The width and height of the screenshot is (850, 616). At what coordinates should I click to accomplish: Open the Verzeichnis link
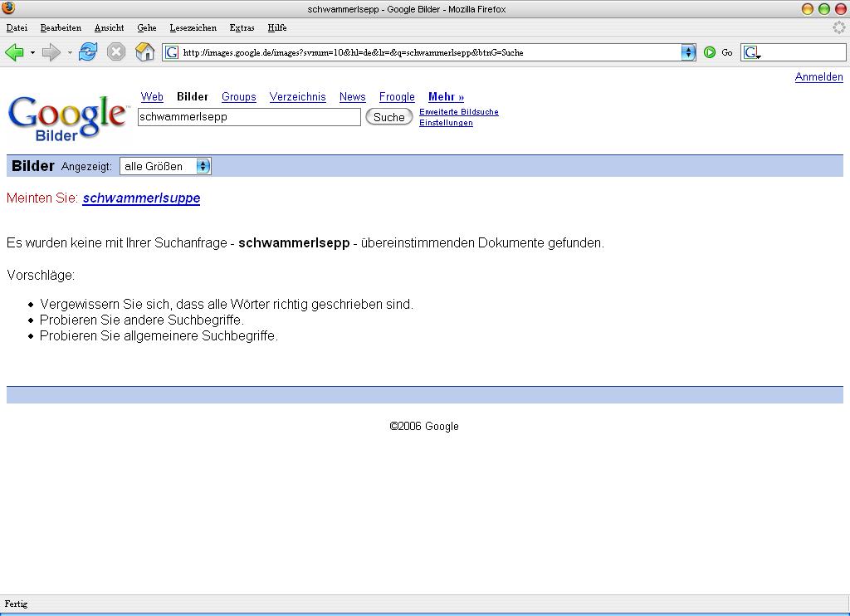click(298, 97)
